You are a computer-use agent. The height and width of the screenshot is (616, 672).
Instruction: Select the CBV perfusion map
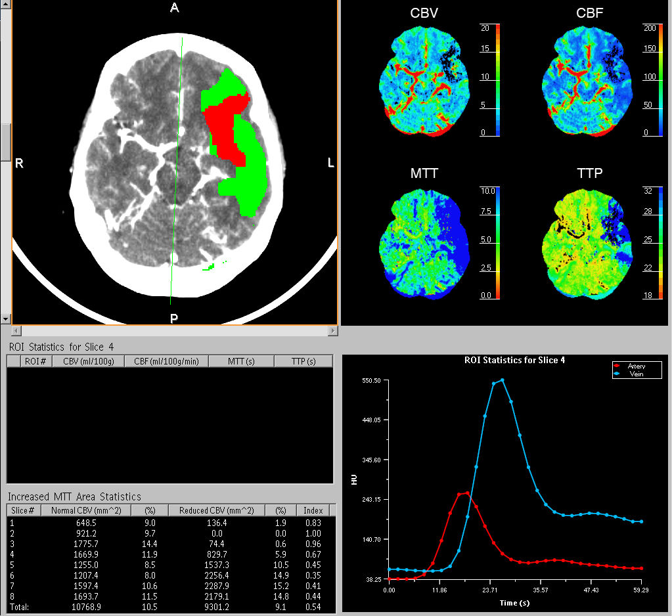pos(424,79)
